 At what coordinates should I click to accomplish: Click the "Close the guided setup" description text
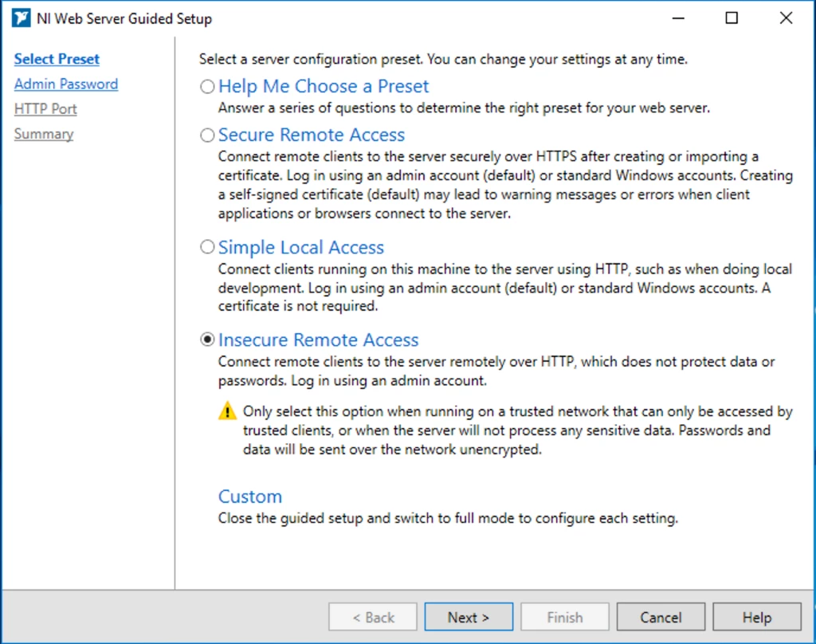[448, 518]
